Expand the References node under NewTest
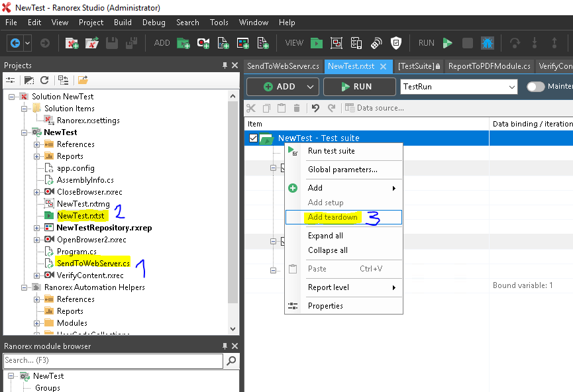Screen dimensions: 573x392 pos(36,144)
